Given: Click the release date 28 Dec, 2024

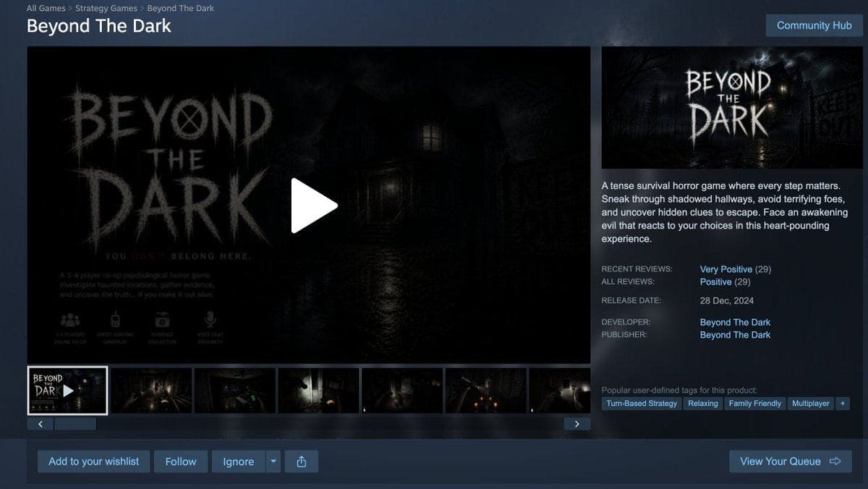Looking at the screenshot, I should [x=727, y=301].
